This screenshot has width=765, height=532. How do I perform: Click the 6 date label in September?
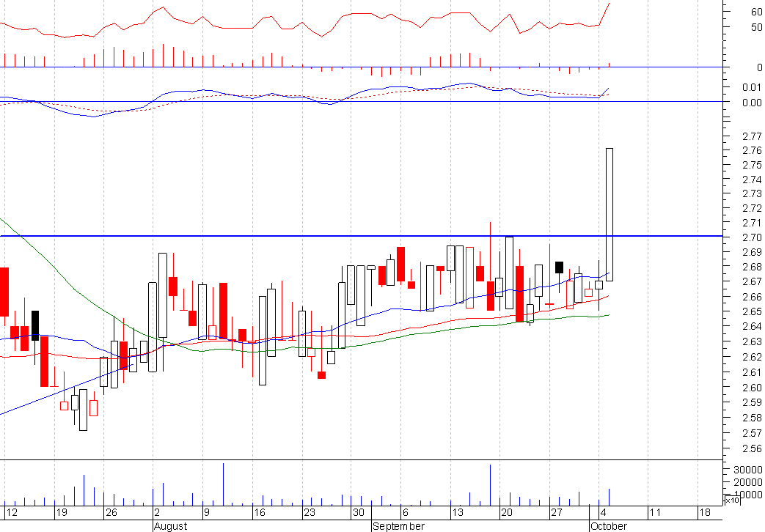click(405, 512)
